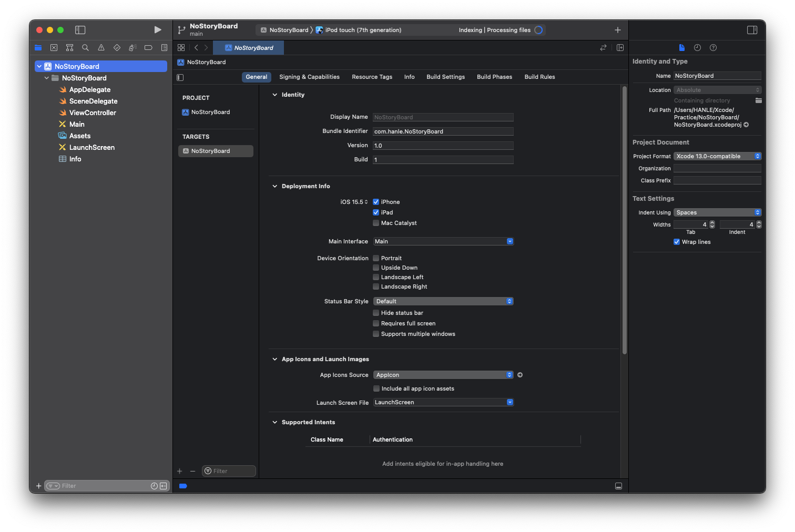Open the issue navigator warning icon
Viewport: 795px width, 532px height.
(101, 48)
